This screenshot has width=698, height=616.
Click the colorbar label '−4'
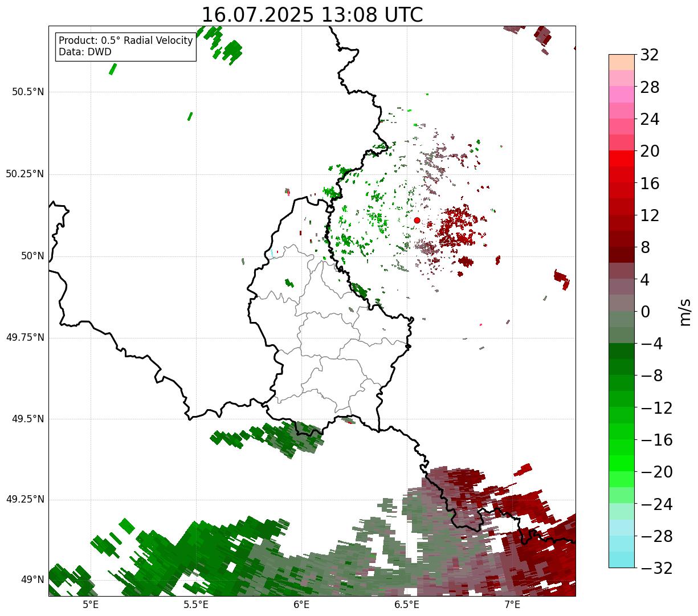click(x=652, y=344)
